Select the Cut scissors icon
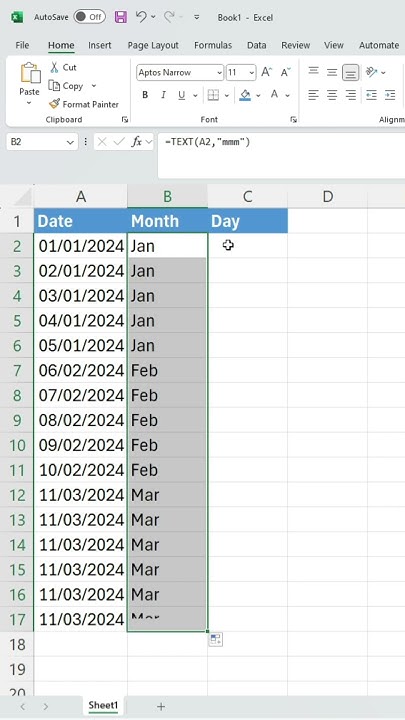 pos(55,68)
